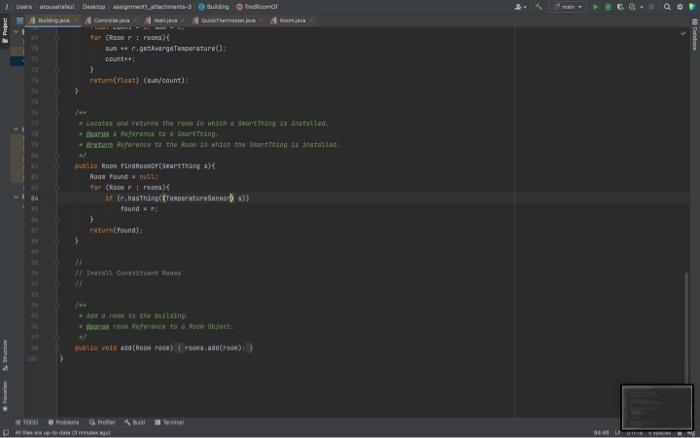The height and width of the screenshot is (438, 700).
Task: Click the Build project hammer icon
Action: click(539, 7)
